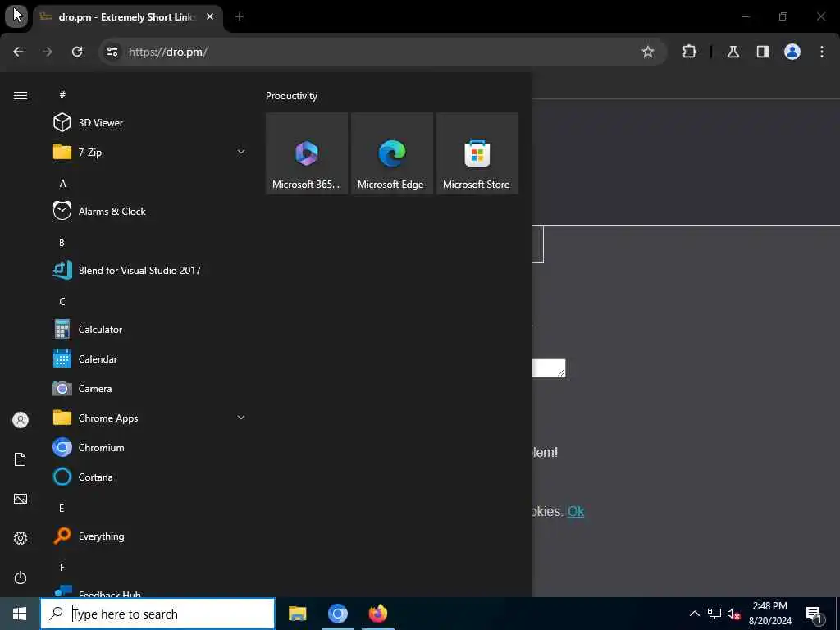
Task: Start the Camera app
Action: [x=149, y=388]
